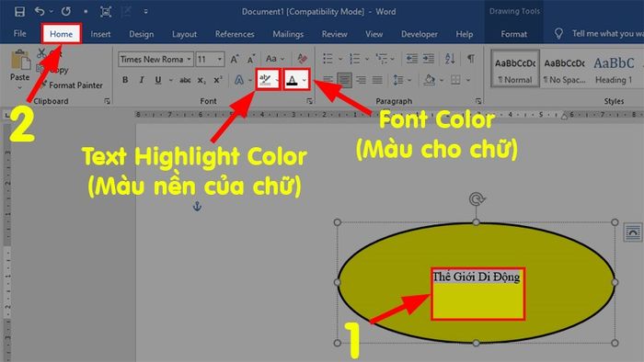This screenshot has width=644, height=362.
Task: Open the Developer tab
Action: pyautogui.click(x=420, y=34)
